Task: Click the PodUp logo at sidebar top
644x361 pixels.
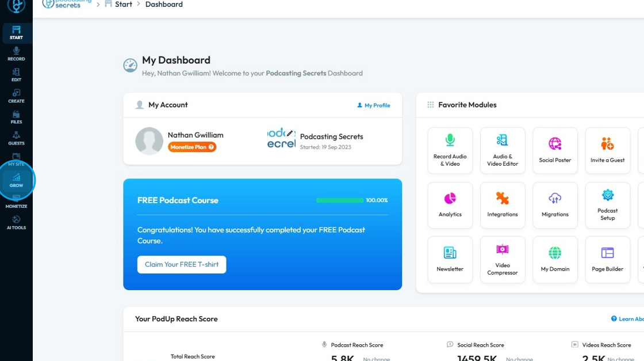Action: pyautogui.click(x=16, y=6)
